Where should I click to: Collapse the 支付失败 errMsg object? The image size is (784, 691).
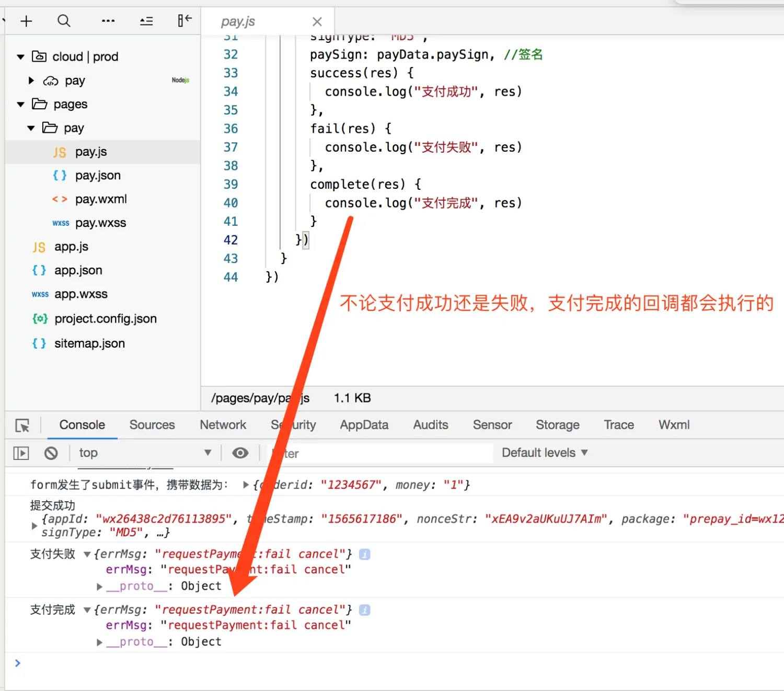87,554
